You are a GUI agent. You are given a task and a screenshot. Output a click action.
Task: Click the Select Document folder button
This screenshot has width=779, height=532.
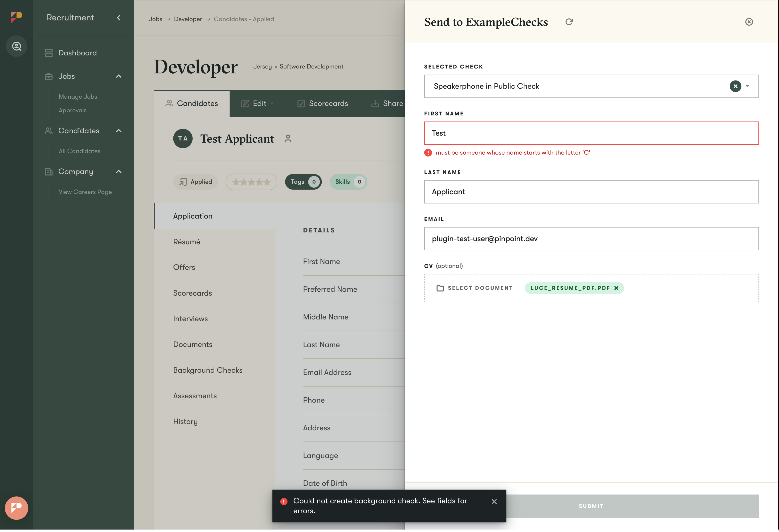(x=474, y=288)
